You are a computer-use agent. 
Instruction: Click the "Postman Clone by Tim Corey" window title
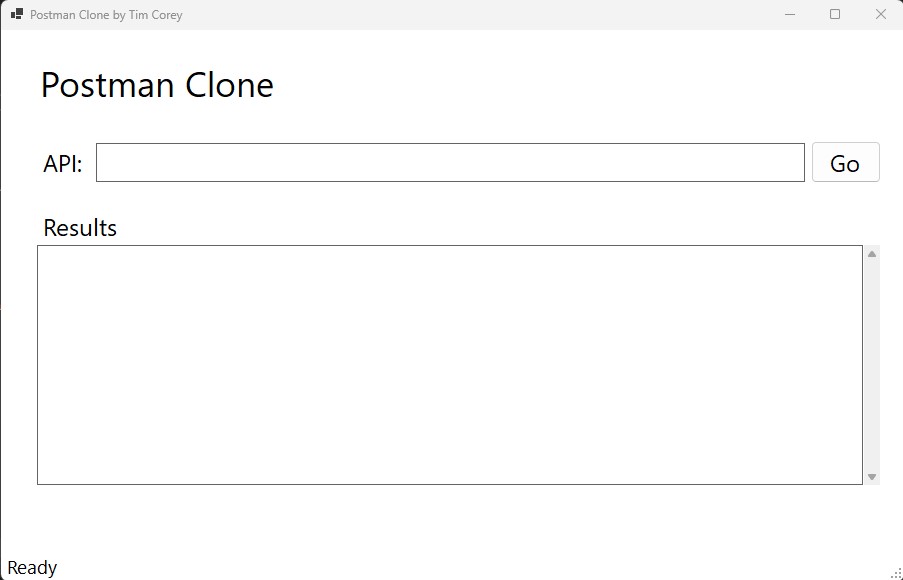[x=106, y=15]
